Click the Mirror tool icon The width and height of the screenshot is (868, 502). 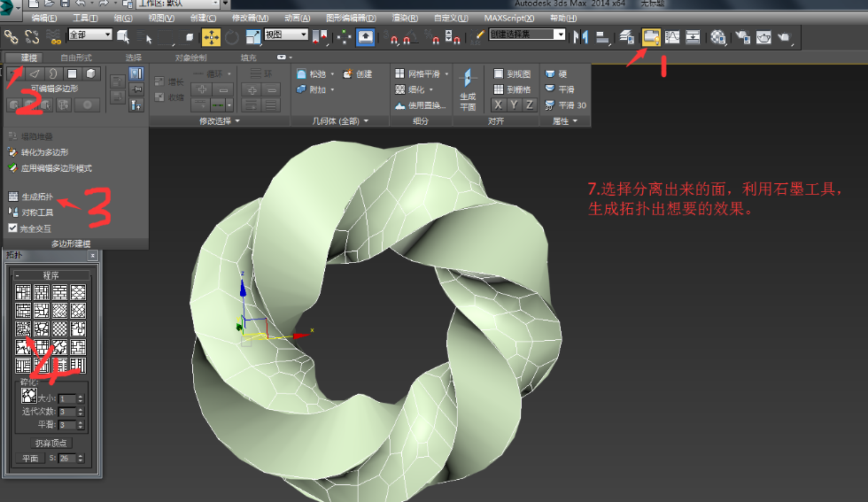[581, 36]
